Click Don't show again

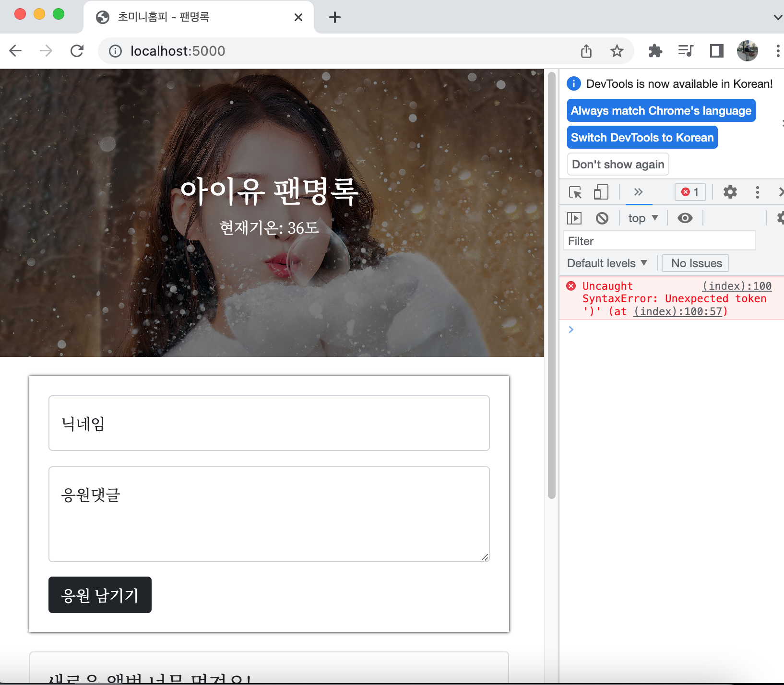click(x=618, y=165)
